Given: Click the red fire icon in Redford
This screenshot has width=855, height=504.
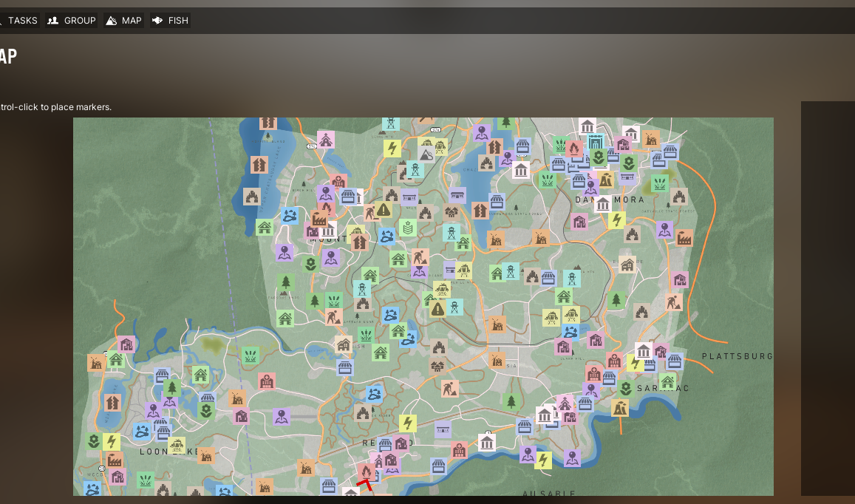Looking at the screenshot, I should (x=366, y=471).
